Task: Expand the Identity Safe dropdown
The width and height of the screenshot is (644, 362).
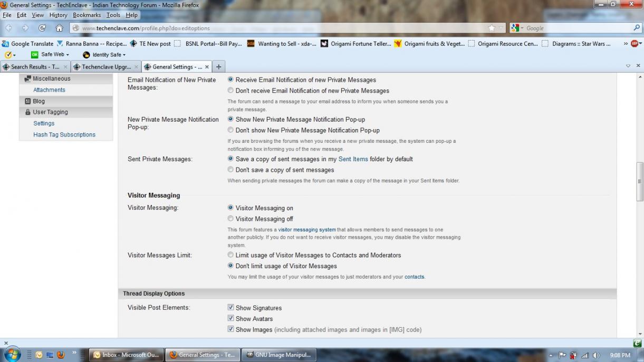Action: (x=124, y=55)
